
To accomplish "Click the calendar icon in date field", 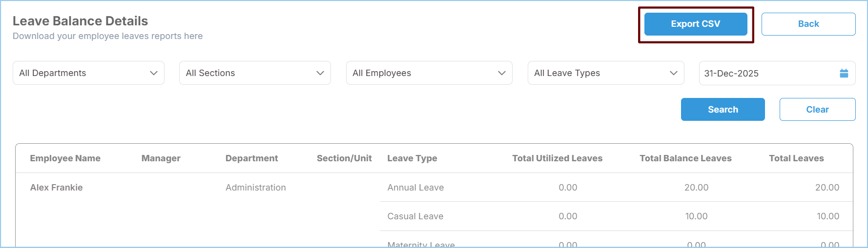I will point(844,73).
